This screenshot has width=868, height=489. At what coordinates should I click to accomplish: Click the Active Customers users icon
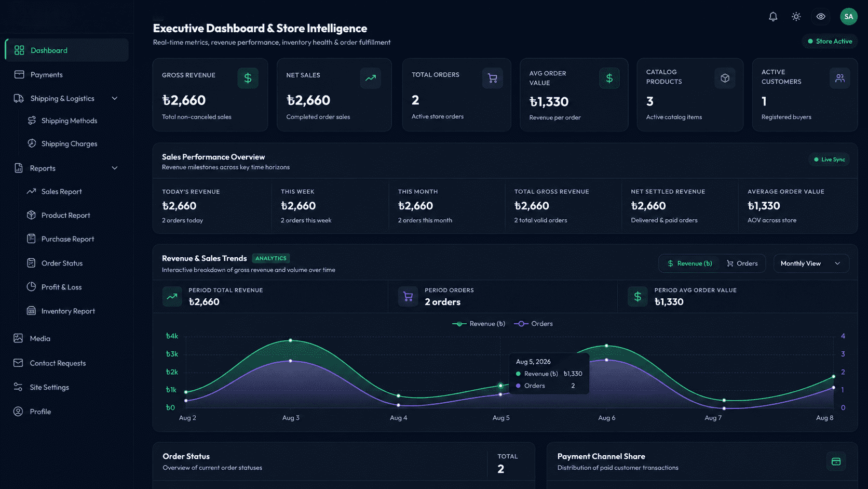(x=840, y=78)
